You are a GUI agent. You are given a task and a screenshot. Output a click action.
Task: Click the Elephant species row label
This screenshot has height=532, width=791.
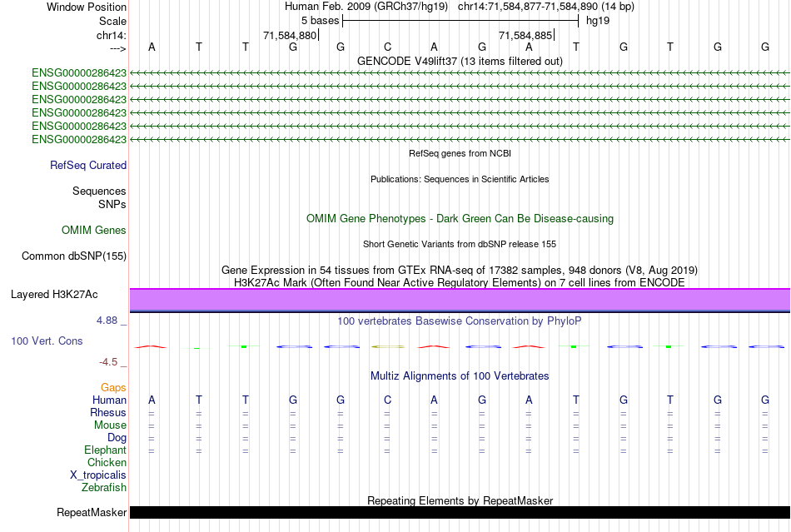[x=105, y=450]
